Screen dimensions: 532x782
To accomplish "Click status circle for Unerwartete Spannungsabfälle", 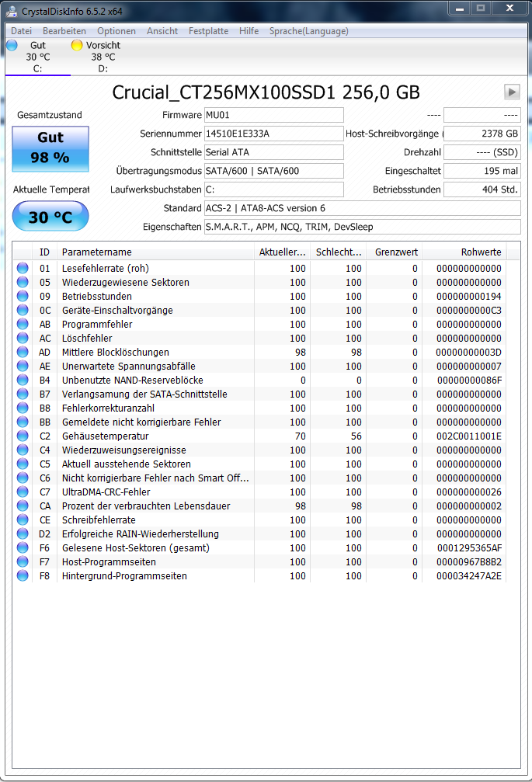I will tap(23, 366).
